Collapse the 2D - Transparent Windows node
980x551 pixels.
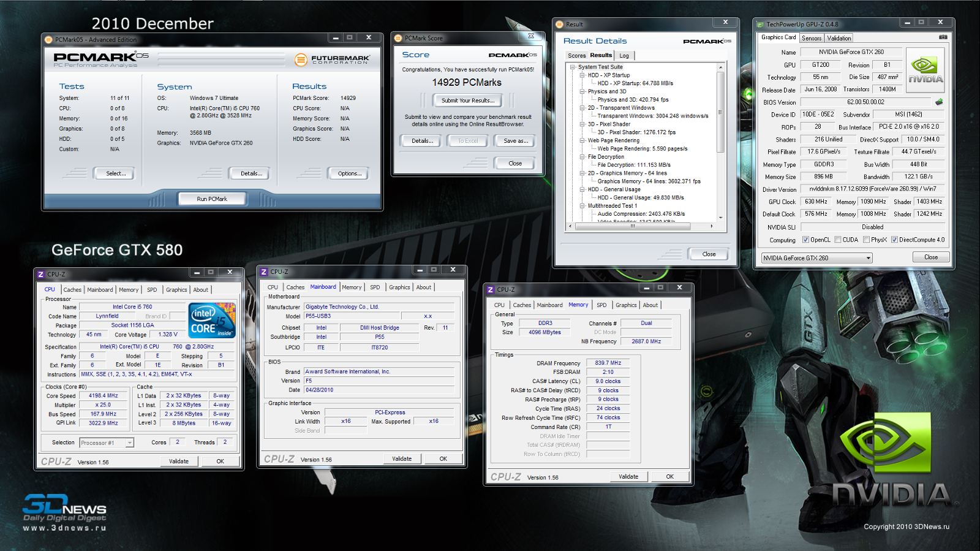click(582, 108)
